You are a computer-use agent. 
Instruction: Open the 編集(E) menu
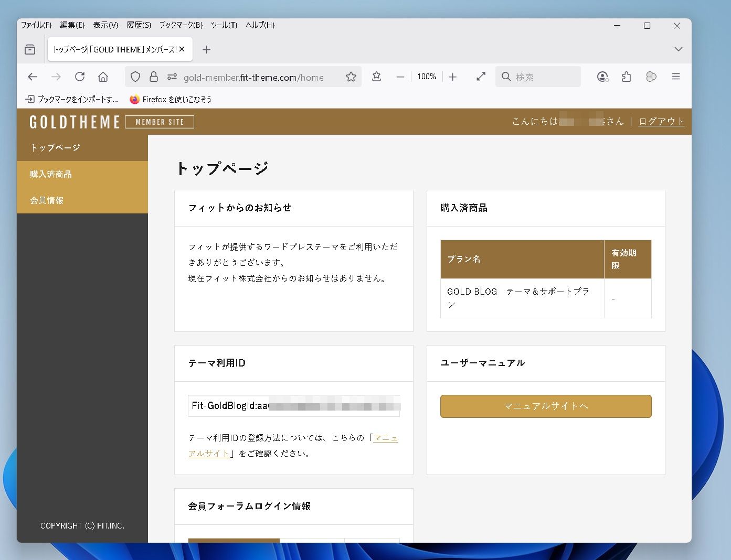(x=72, y=25)
